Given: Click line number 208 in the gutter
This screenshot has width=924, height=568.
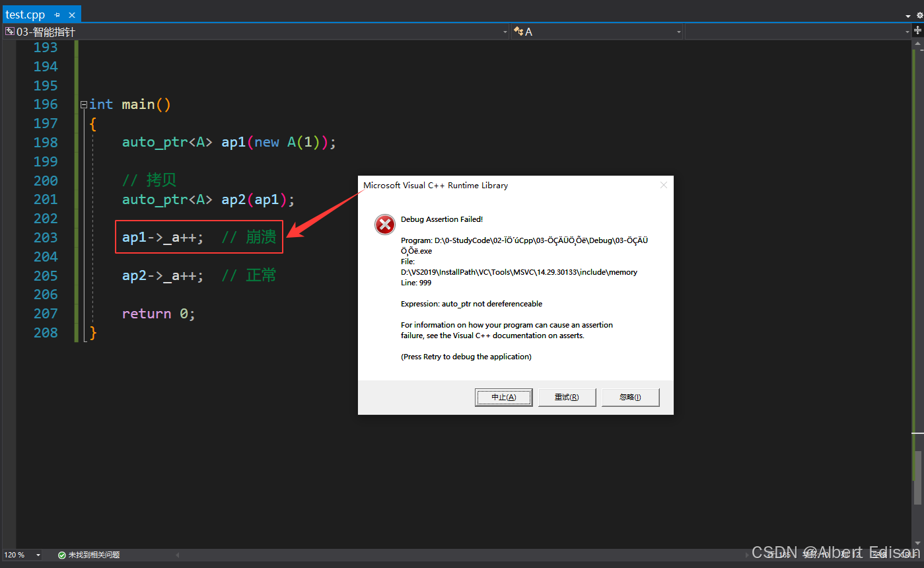Looking at the screenshot, I should (x=46, y=333).
